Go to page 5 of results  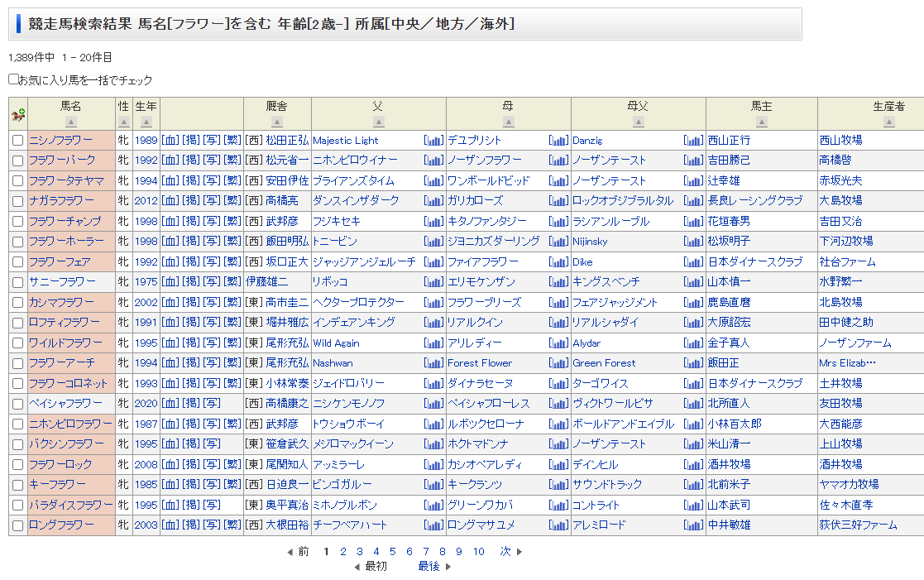pos(393,552)
